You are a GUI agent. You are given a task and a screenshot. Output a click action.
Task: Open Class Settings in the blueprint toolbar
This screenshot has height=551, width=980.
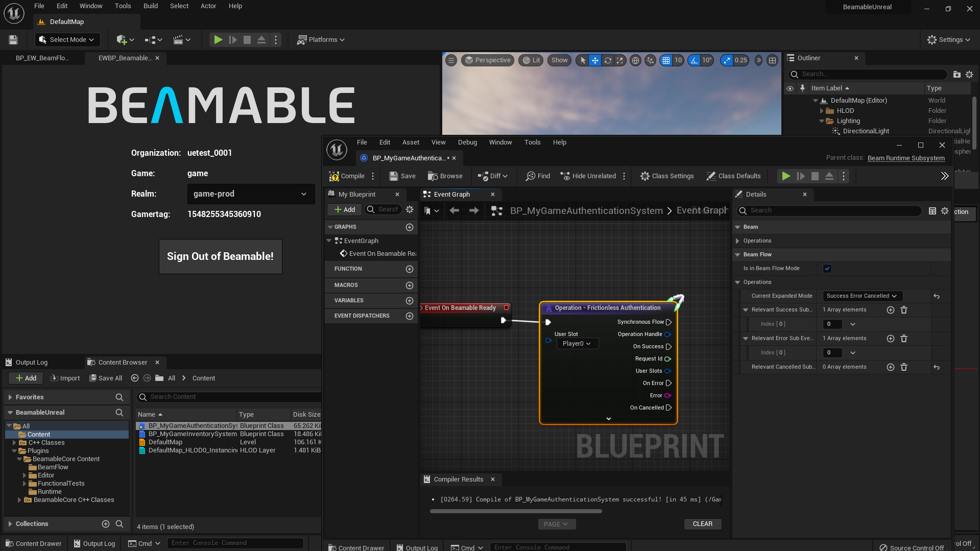coord(666,176)
